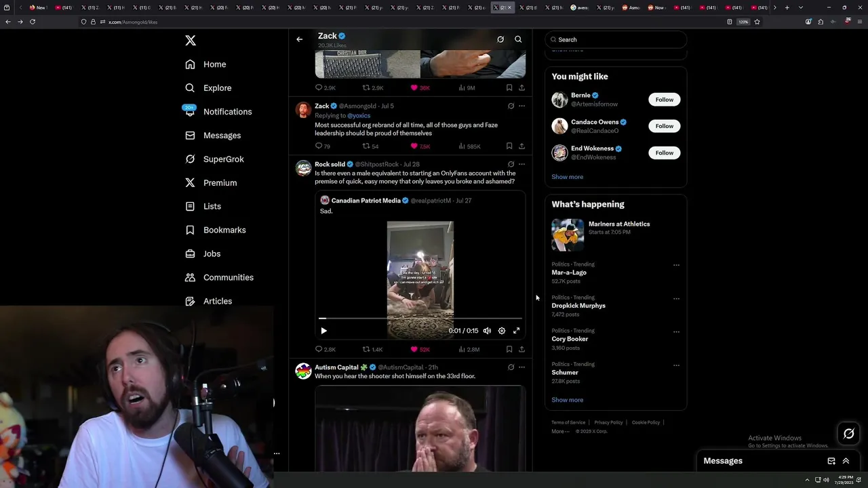Viewport: 868px width, 488px height.
Task: Follow End Wokeness
Action: pyautogui.click(x=664, y=153)
